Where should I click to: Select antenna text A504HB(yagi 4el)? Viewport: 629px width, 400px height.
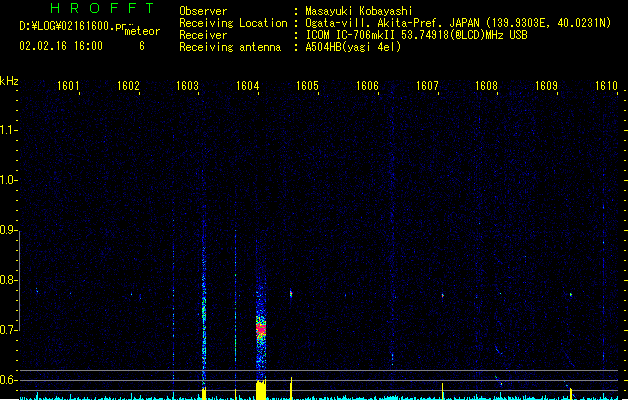[x=353, y=47]
